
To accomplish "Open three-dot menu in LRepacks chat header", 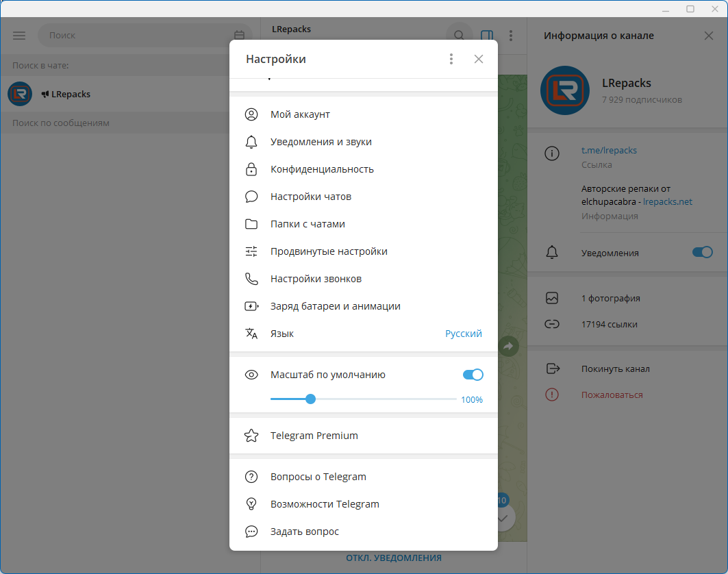I will click(511, 36).
